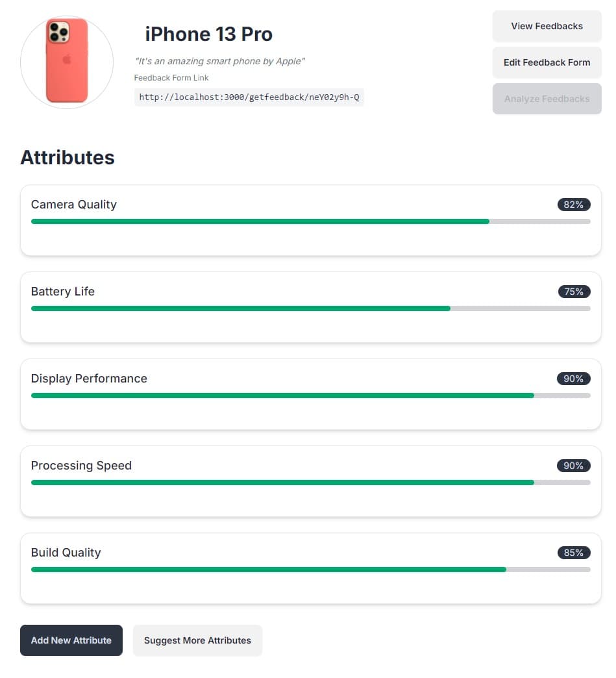This screenshot has width=616, height=678.
Task: Click Add New Attribute button
Action: [x=71, y=640]
